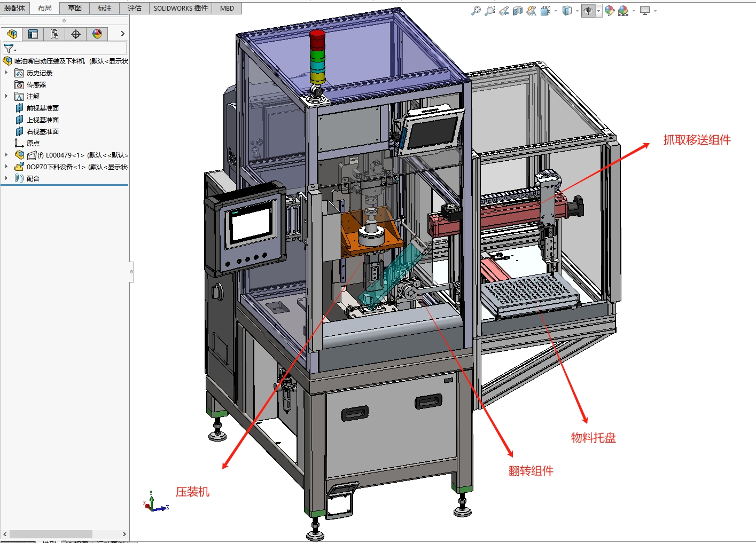Click the Previous View icon

coord(503,10)
